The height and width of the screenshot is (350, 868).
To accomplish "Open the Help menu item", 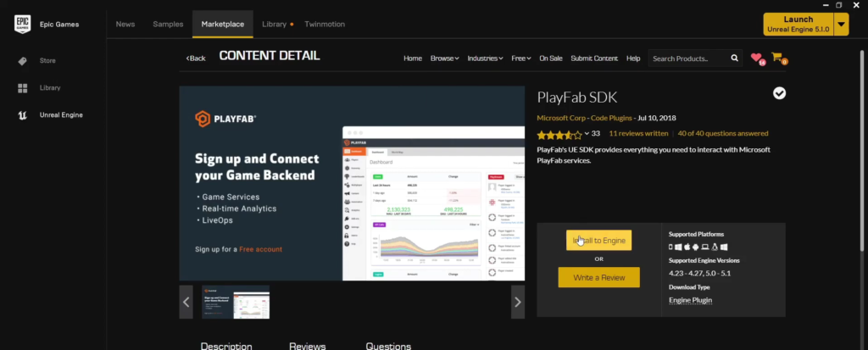I will pyautogui.click(x=633, y=58).
